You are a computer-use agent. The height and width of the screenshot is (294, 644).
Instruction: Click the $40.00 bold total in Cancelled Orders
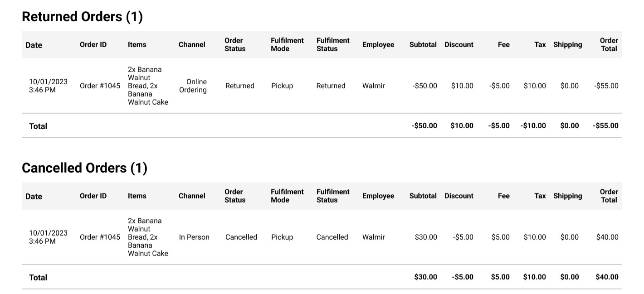(x=607, y=277)
